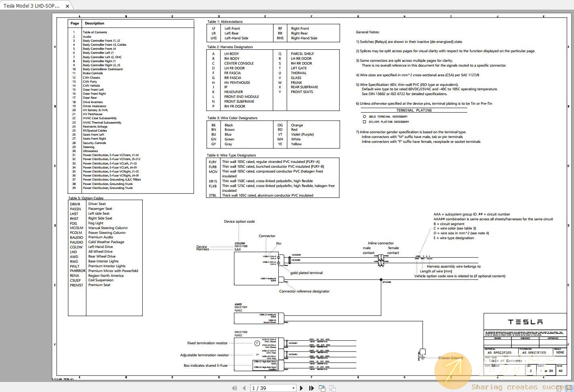Jump to the first page
This screenshot has width=574, height=392.
(x=234, y=388)
